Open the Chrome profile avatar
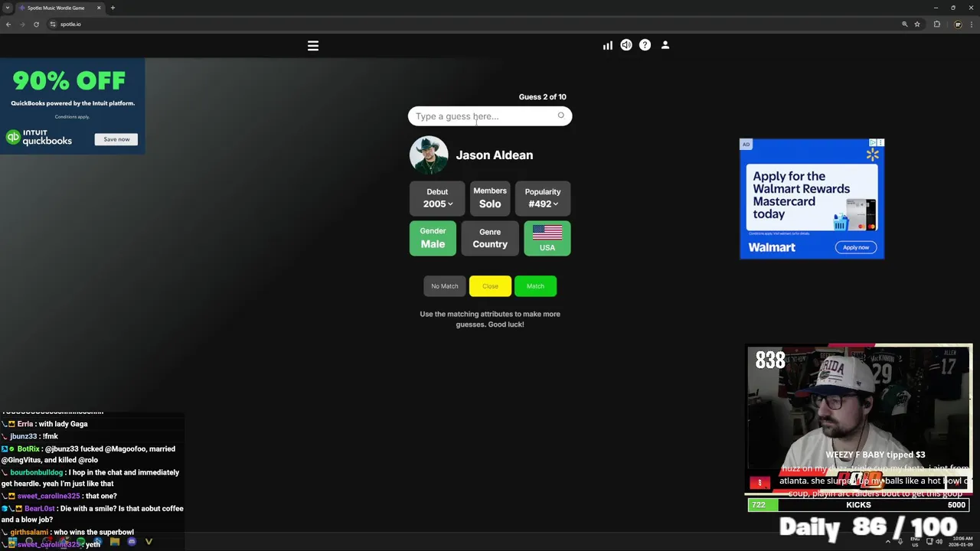 coord(958,24)
